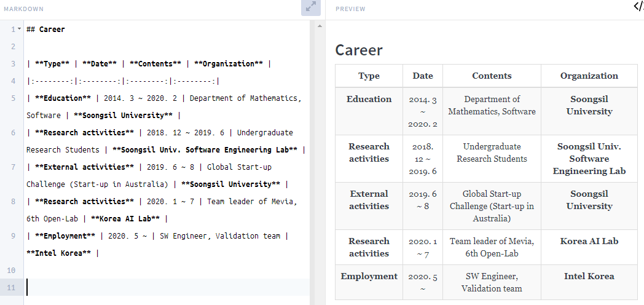Click the HTML code view icon
This screenshot has width=644, height=305.
pos(638,6)
